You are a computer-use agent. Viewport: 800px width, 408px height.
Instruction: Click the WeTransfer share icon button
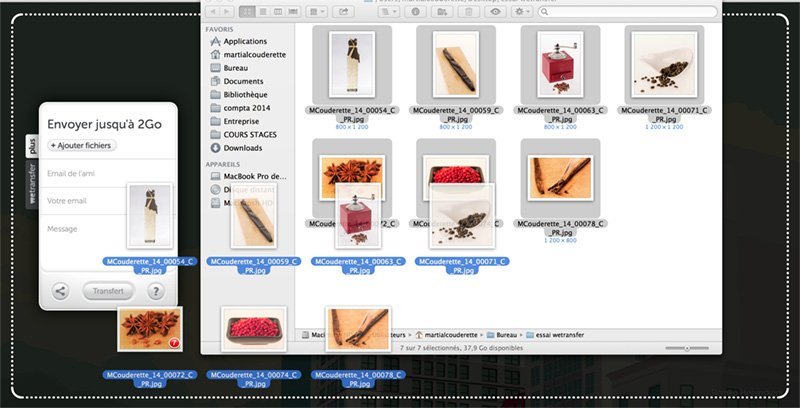pos(60,291)
